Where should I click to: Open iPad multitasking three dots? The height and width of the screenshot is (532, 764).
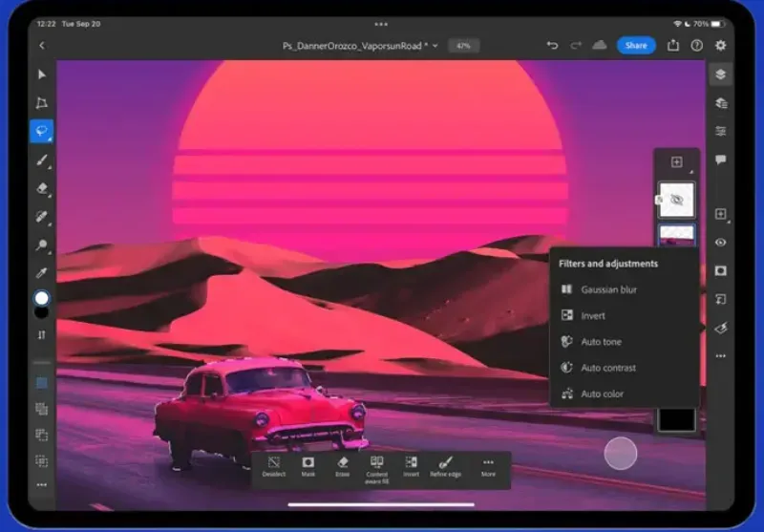(381, 24)
